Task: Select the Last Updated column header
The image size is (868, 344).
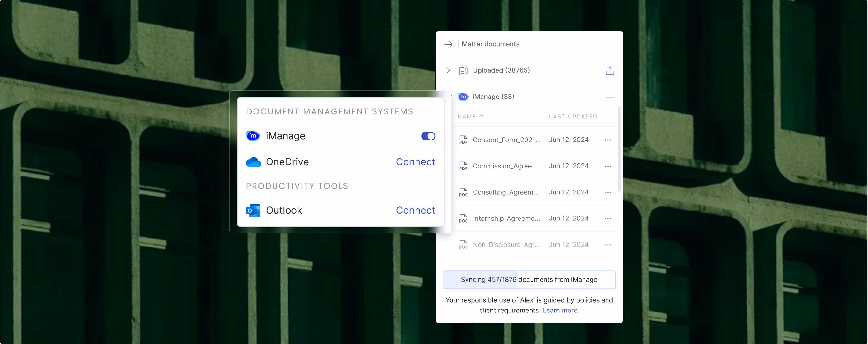Action: [573, 117]
